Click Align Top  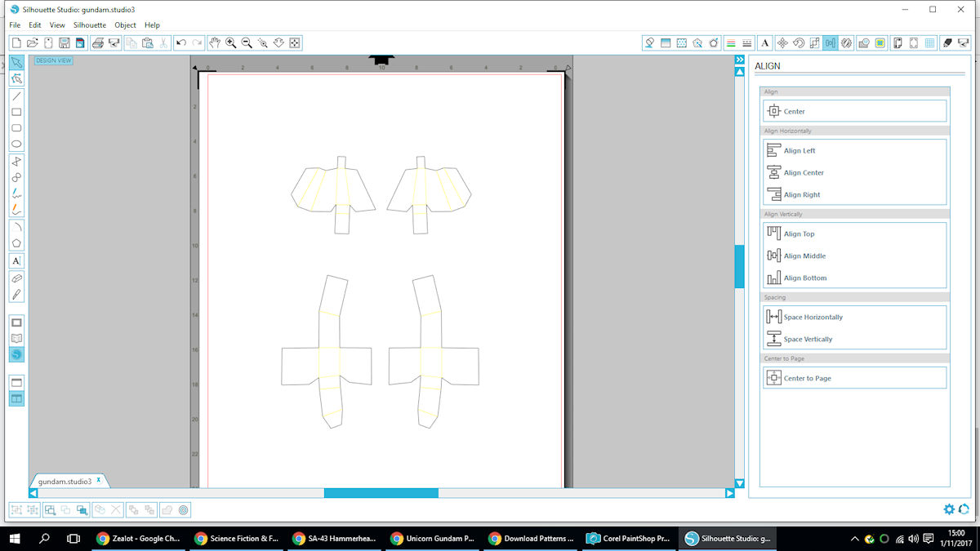pos(854,233)
